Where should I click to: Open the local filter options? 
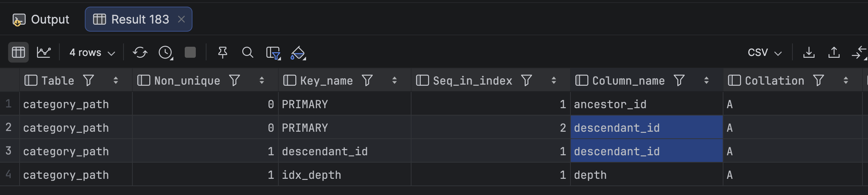[x=273, y=53]
